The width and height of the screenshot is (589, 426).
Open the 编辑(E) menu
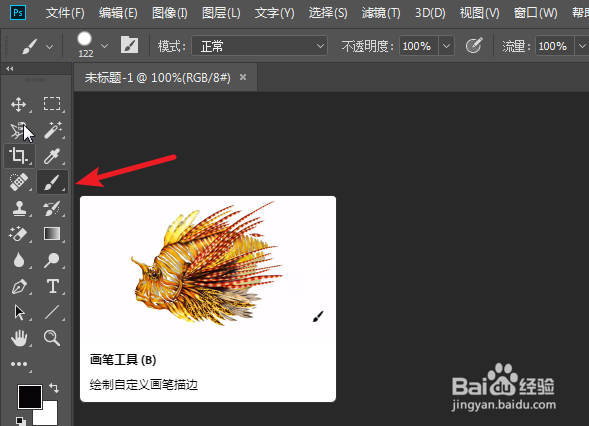point(118,13)
